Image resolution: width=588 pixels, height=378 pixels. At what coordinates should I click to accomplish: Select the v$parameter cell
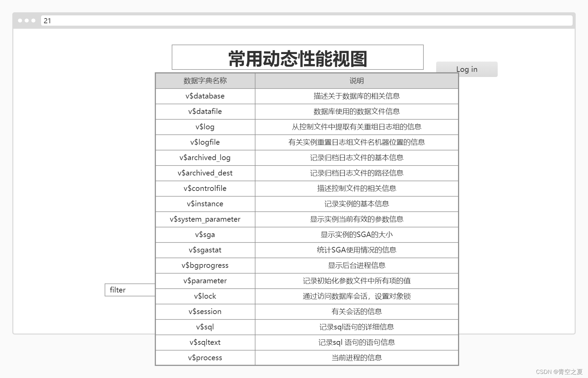(x=205, y=281)
